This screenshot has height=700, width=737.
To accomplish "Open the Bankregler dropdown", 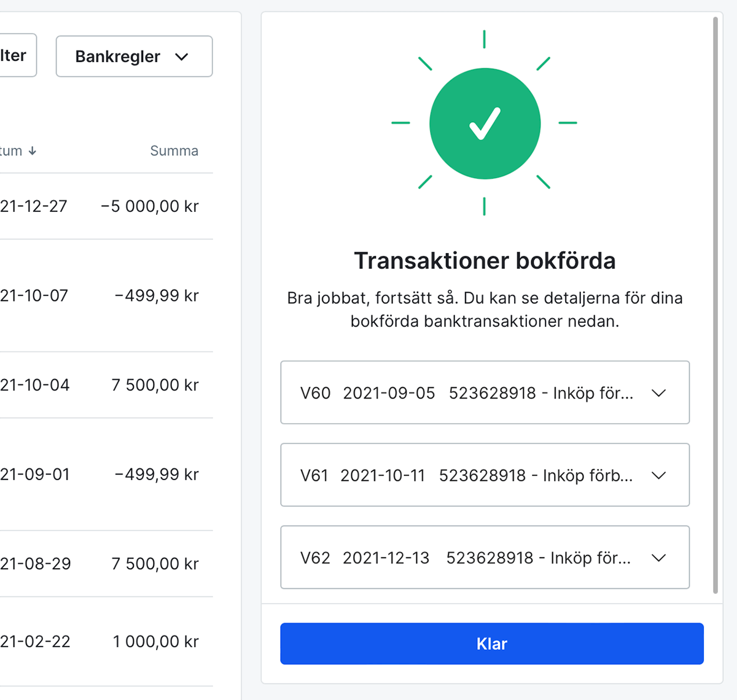I will tap(134, 56).
